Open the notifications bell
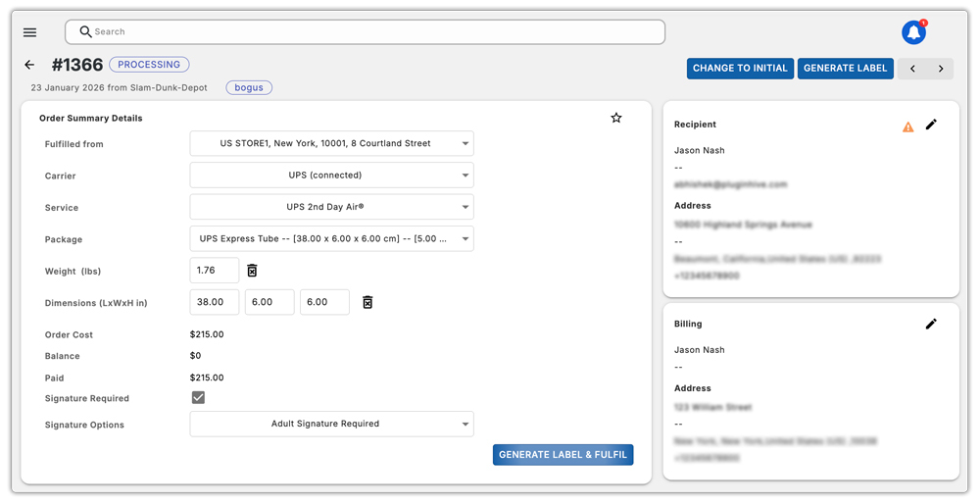The image size is (980, 504). [x=913, y=32]
